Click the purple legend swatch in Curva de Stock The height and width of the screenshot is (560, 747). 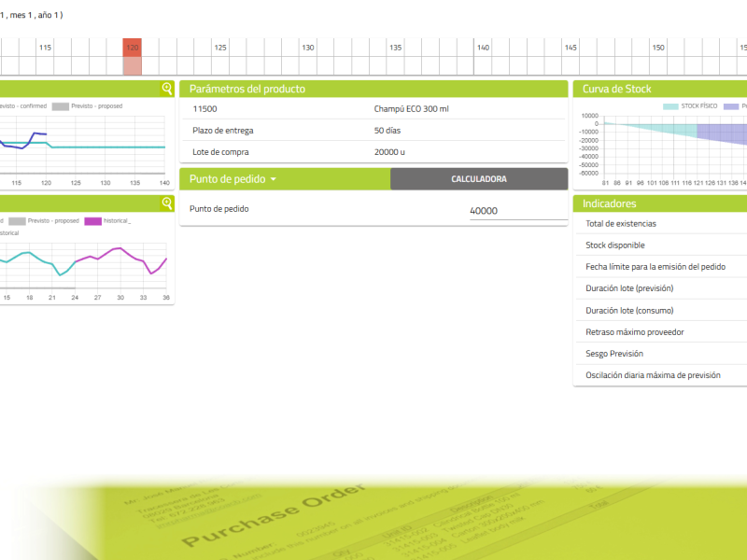731,106
